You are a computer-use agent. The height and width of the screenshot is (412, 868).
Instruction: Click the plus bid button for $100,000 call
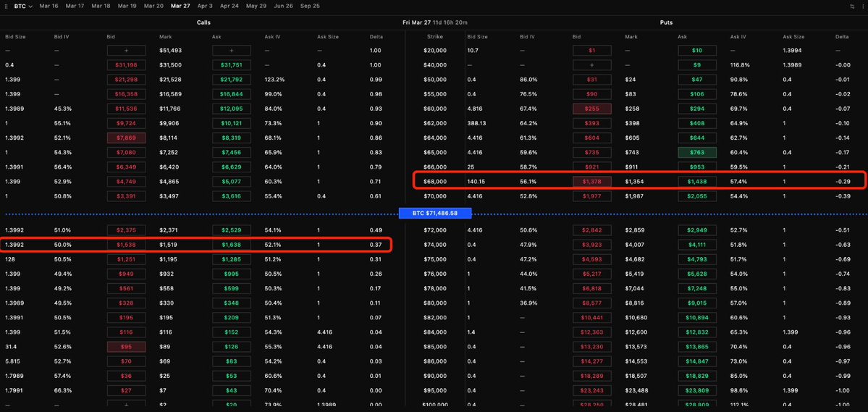click(126, 404)
